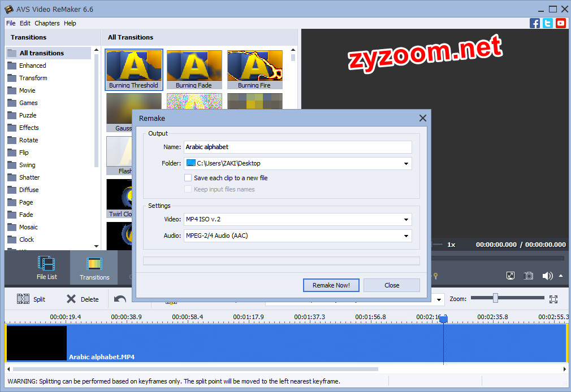Image resolution: width=571 pixels, height=392 pixels.
Task: Click the Close button in Remake dialog
Action: click(x=392, y=285)
